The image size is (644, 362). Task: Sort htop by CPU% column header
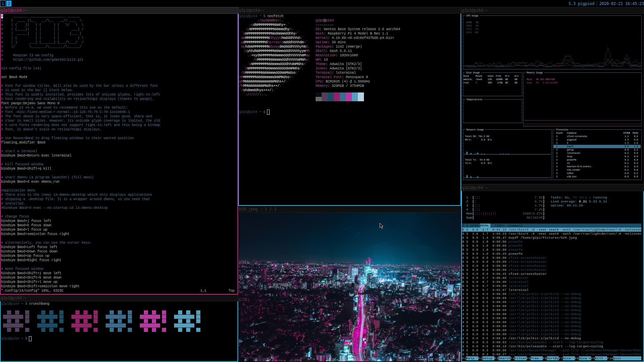[474, 226]
